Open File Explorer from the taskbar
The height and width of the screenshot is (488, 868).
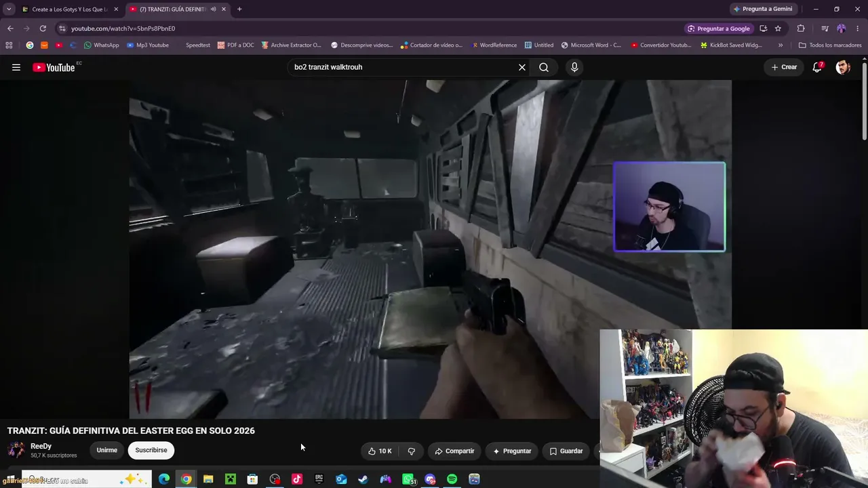tap(208, 479)
